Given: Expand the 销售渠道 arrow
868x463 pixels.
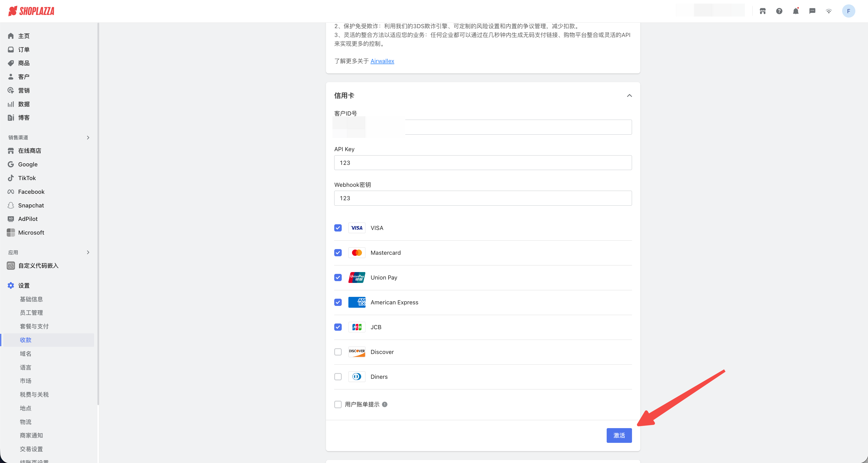Looking at the screenshot, I should (88, 137).
